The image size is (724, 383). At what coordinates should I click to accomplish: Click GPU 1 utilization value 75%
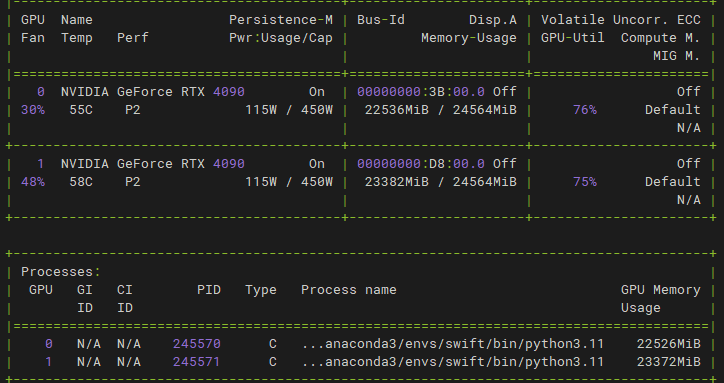(x=585, y=182)
